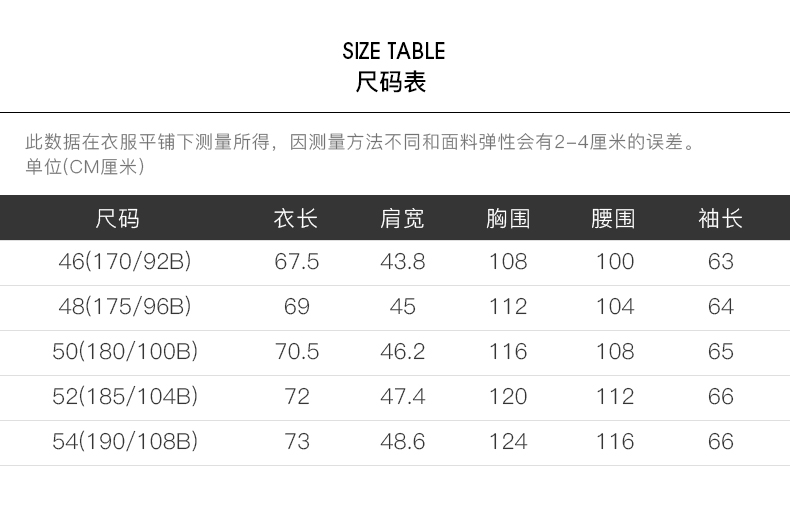Viewport: 790px width, 530px height.
Task: Click the 尺码表 title text
Action: (391, 82)
